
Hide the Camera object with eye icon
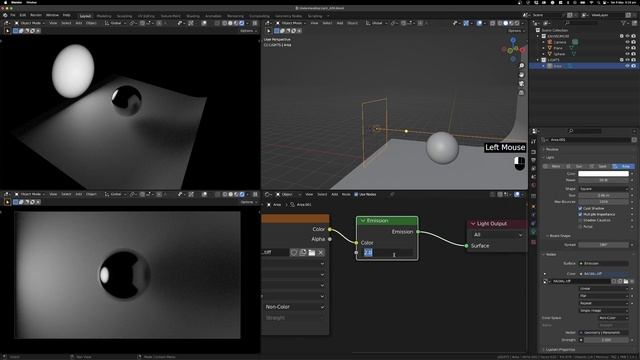(x=627, y=42)
